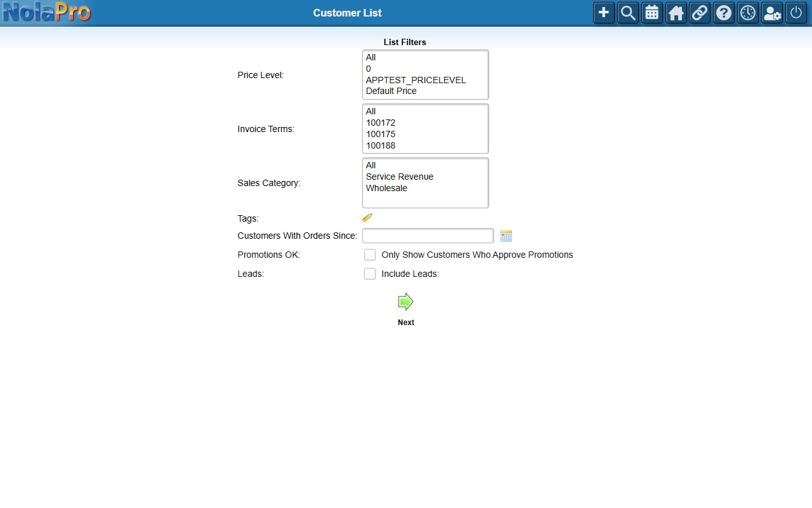Image resolution: width=812 pixels, height=508 pixels.
Task: Open the user settings gear icon
Action: click(x=772, y=13)
